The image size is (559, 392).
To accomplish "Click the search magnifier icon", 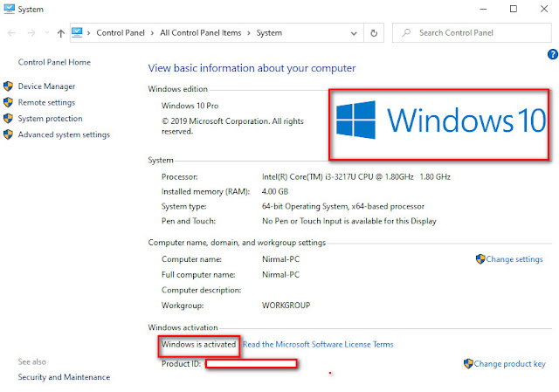I will tap(406, 33).
